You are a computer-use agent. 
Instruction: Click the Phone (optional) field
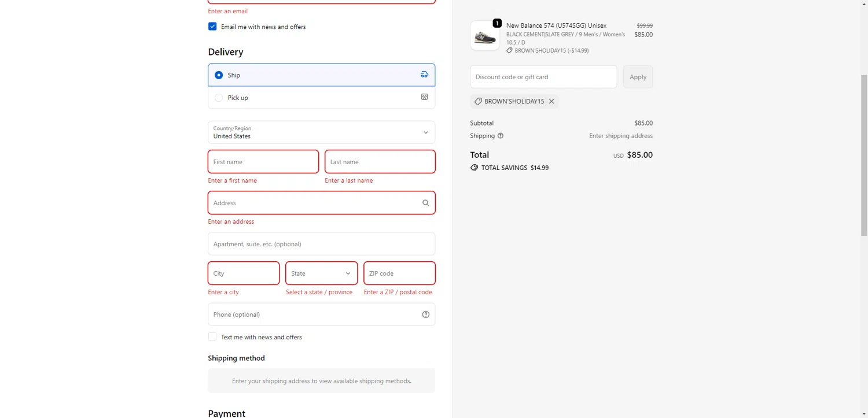[321, 315]
